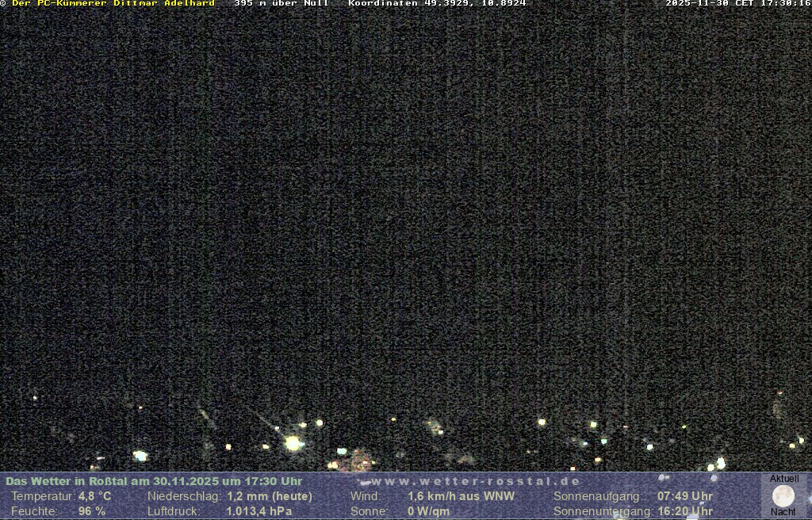Click the brightest street light in the image
The width and height of the screenshot is (812, 520).
[293, 443]
